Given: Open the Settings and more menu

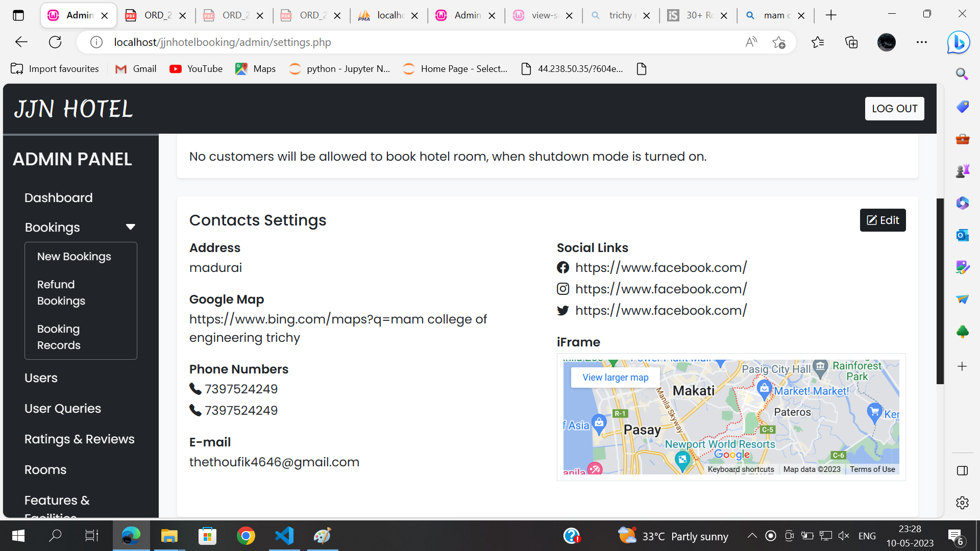Looking at the screenshot, I should (922, 42).
